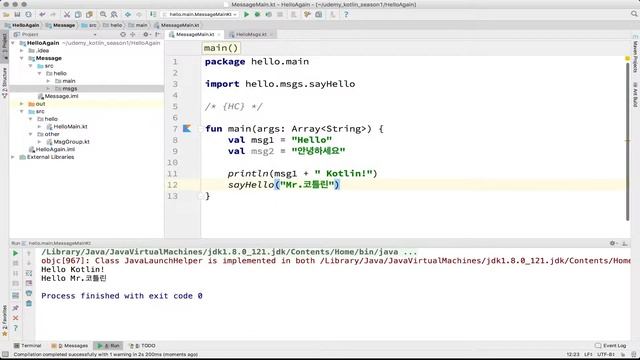Open Search Everywhere magnifier at top right
The image size is (640, 360).
634,14
